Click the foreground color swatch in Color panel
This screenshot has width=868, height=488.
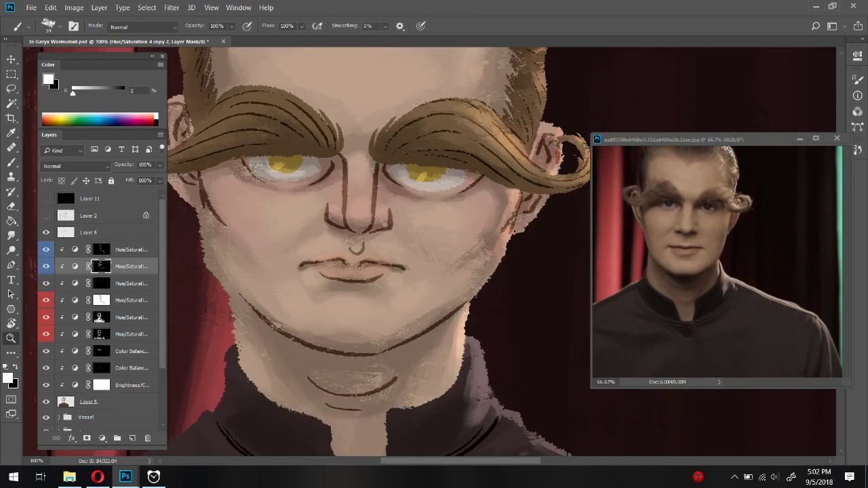click(x=48, y=80)
